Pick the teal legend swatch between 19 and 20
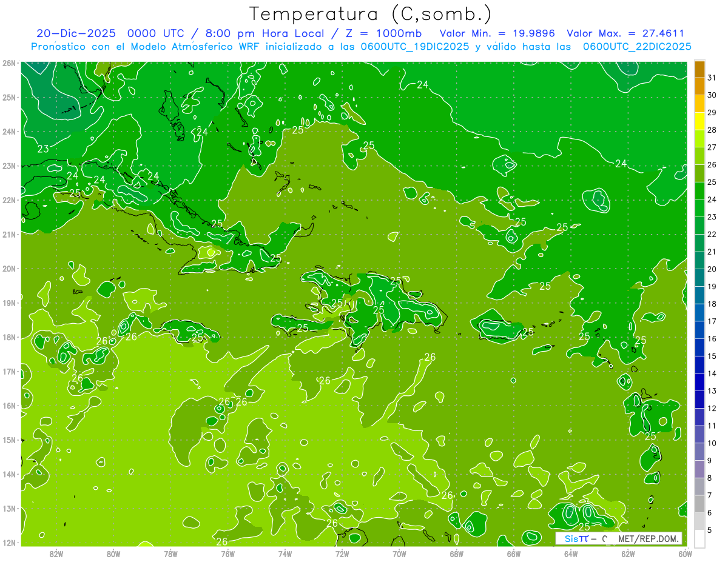Viewport: 728px width, 562px height. [699, 278]
